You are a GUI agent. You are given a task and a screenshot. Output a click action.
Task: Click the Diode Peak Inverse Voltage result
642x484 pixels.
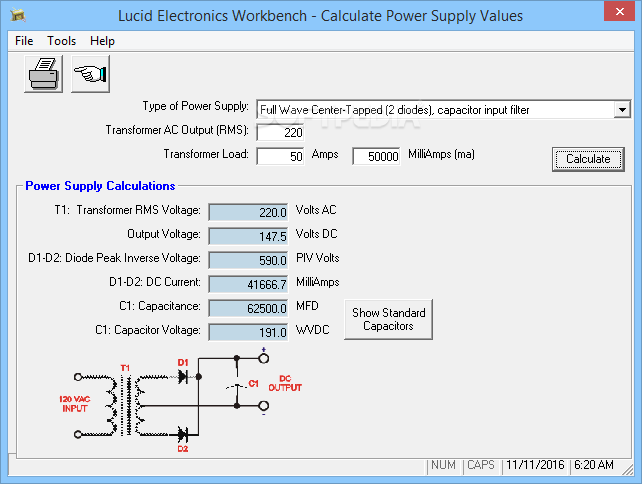(x=248, y=260)
